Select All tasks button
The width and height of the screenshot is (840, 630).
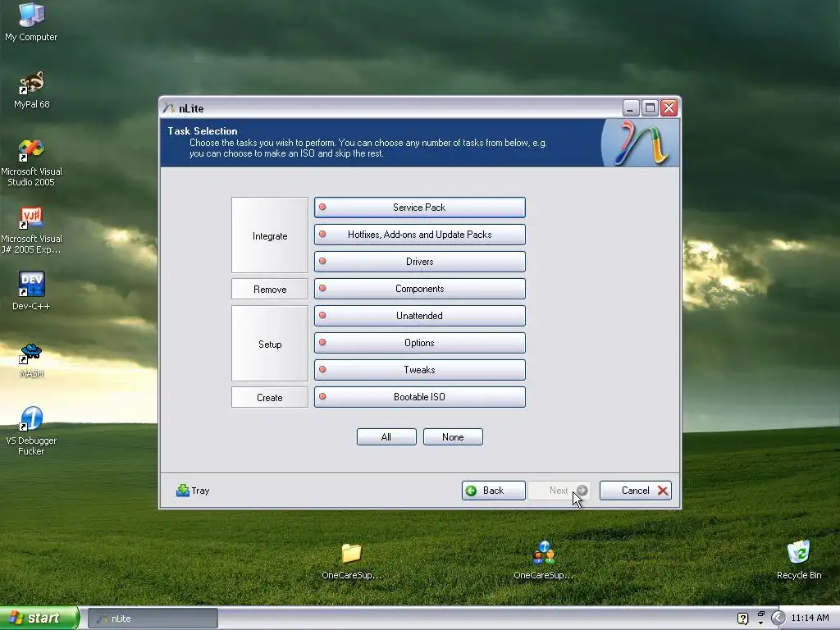386,436
